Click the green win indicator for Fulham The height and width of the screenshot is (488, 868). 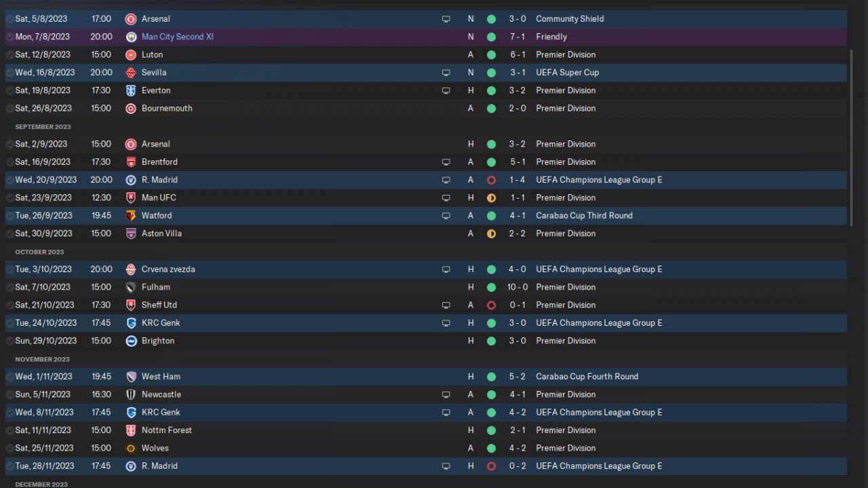[x=491, y=287]
